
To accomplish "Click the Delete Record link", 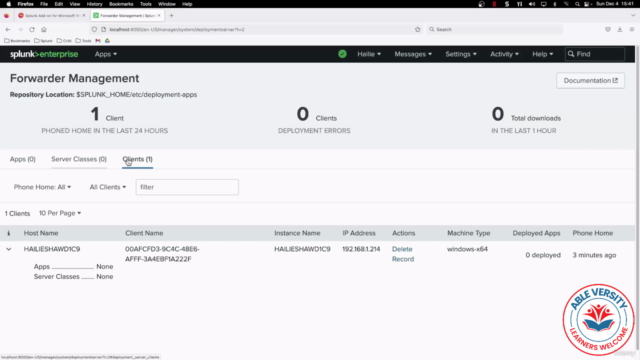I will [x=403, y=254].
